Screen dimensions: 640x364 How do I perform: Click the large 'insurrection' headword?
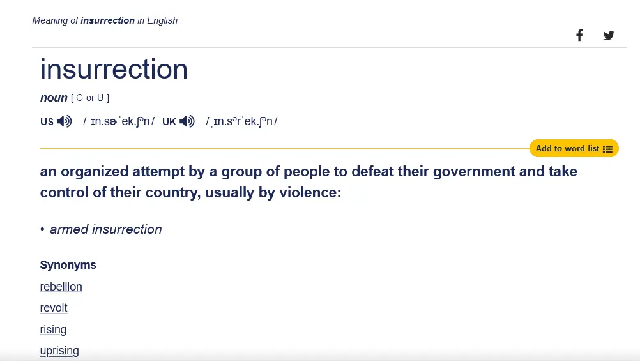[114, 69]
